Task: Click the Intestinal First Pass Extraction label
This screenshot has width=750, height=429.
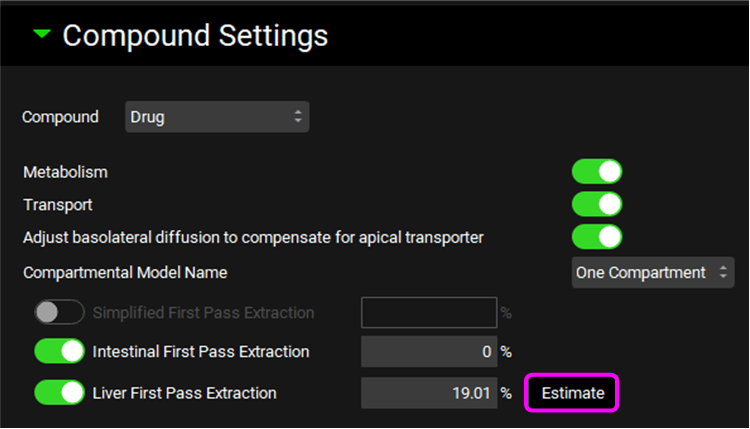Action: pos(201,352)
